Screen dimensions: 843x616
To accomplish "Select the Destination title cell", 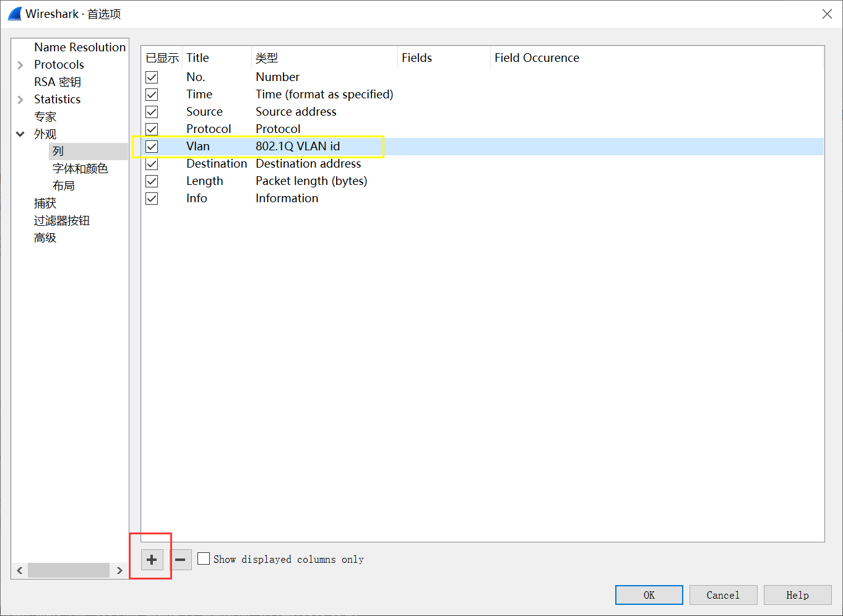I will pos(217,163).
